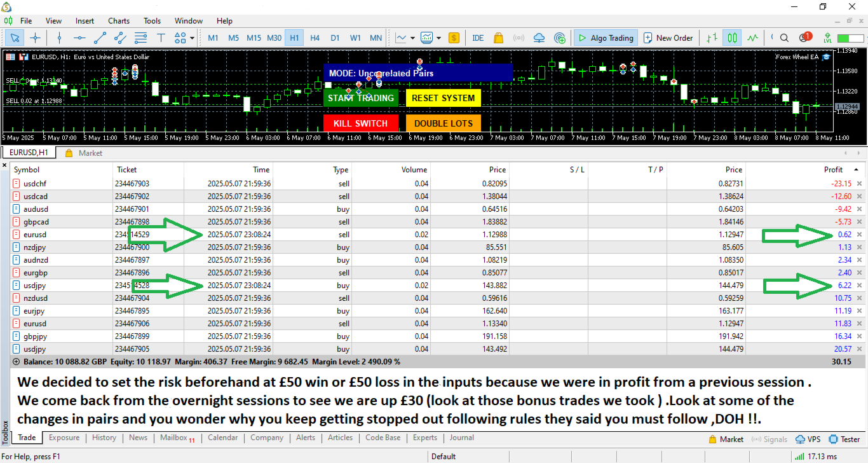Expand the shapes tool dropdown arrow
Screen dimensions: 868x463
192,38
